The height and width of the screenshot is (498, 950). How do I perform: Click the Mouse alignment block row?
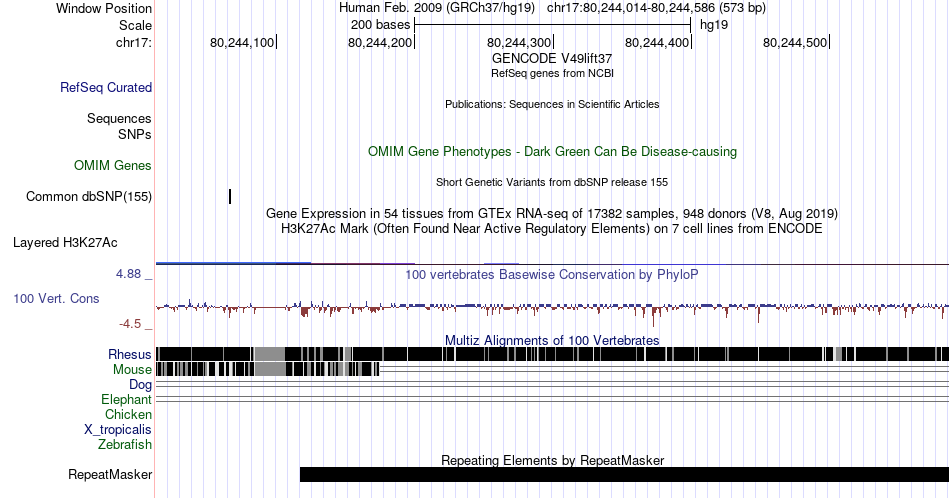click(x=267, y=369)
